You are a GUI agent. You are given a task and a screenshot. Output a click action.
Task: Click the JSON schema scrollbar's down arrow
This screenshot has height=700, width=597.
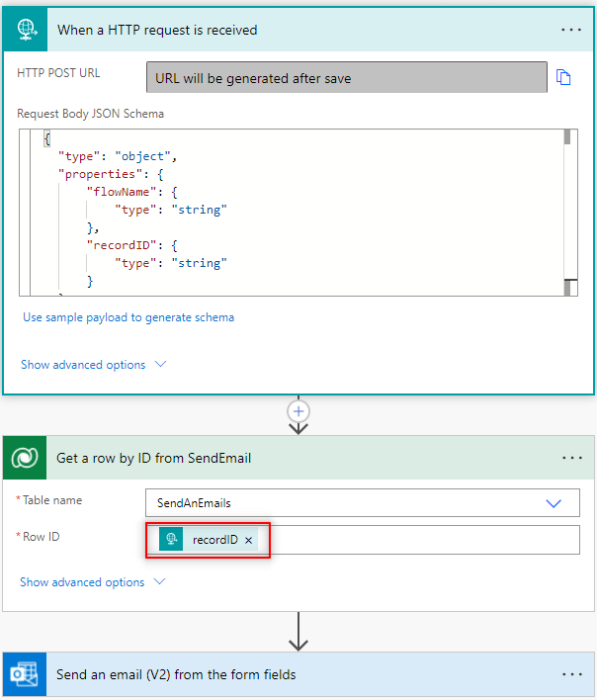569,288
